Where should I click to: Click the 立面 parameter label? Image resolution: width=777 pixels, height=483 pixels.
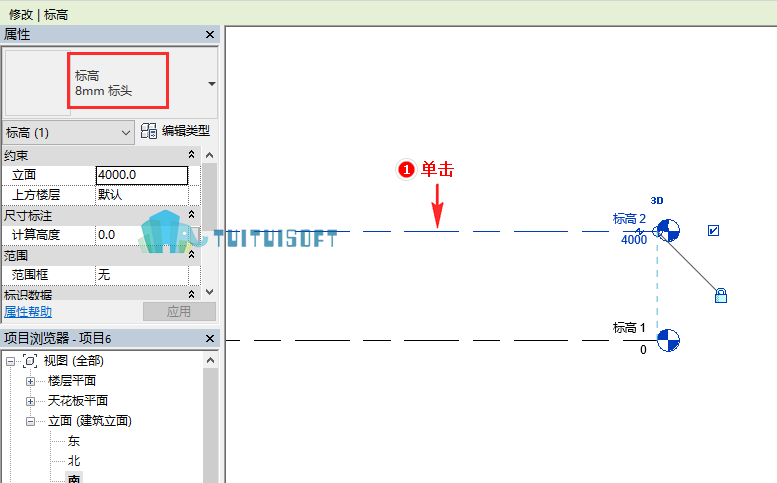[24, 175]
